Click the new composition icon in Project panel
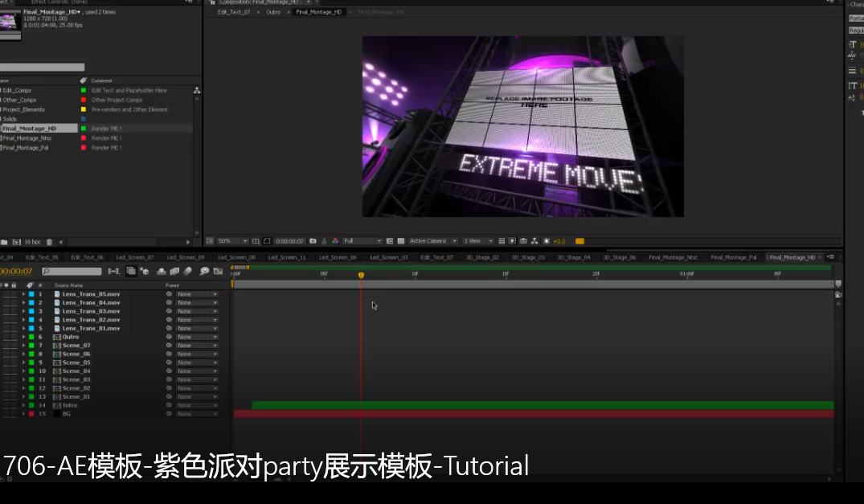The height and width of the screenshot is (504, 864). point(17,242)
